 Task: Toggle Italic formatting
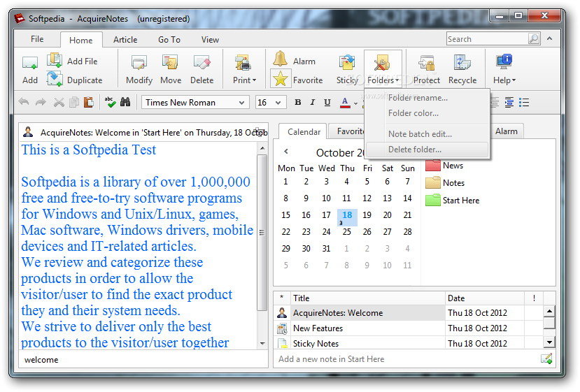(313, 102)
